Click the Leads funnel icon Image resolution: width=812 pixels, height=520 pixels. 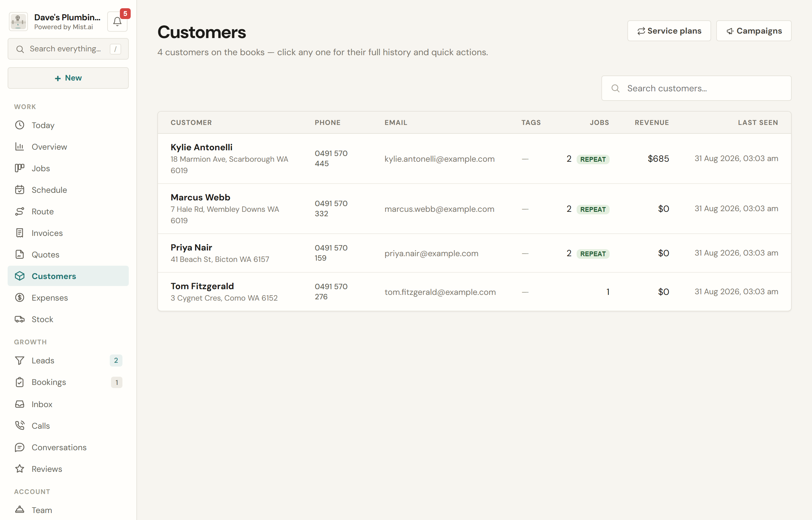[x=20, y=361]
